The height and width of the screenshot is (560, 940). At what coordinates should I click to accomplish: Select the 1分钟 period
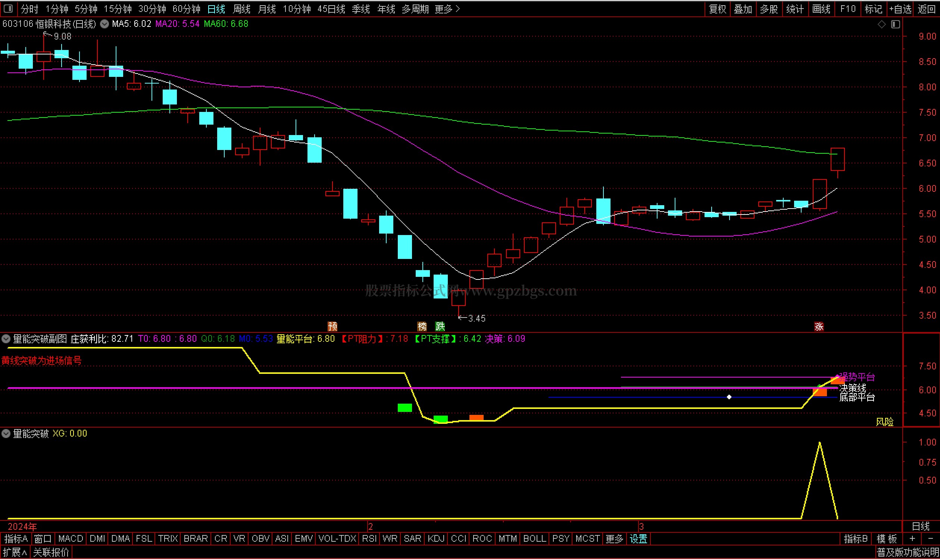(57, 9)
